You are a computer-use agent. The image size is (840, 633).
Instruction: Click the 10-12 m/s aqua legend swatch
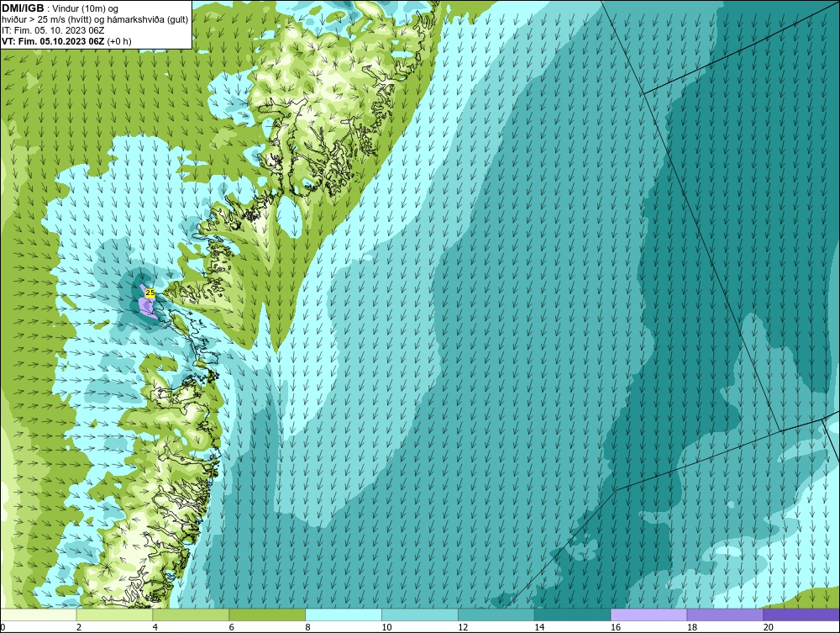pos(420,615)
